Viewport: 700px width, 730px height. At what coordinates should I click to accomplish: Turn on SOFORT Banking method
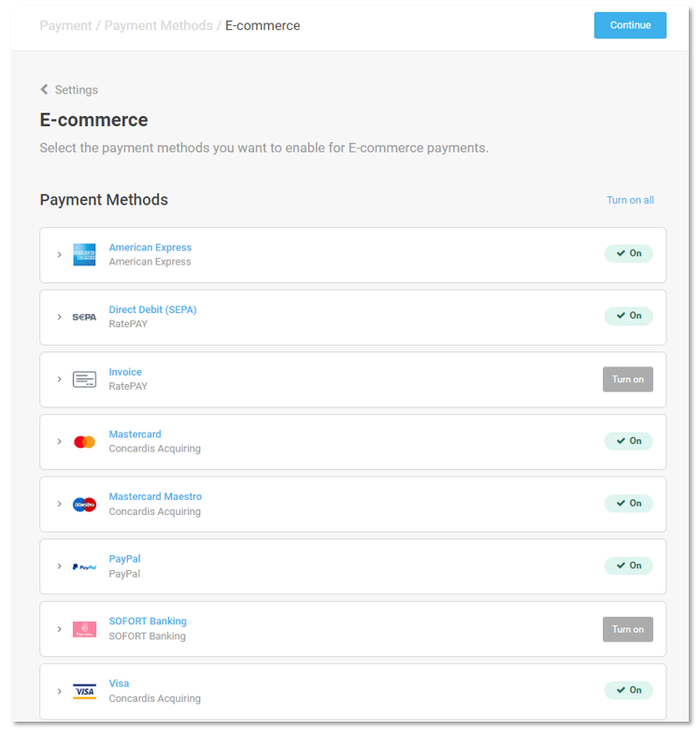[627, 629]
